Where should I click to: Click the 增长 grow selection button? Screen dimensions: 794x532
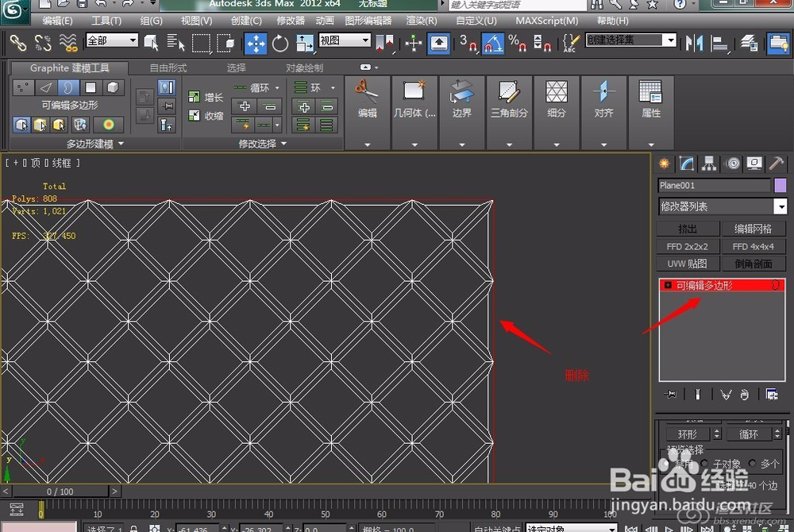(206, 97)
